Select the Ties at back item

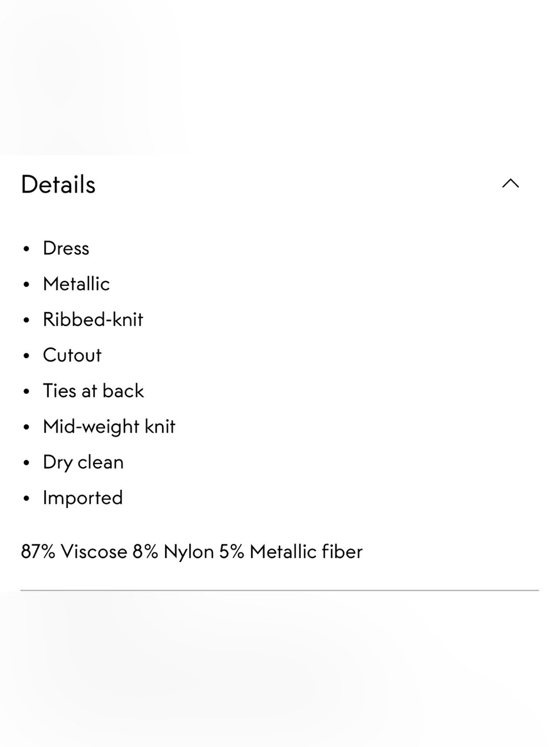[x=94, y=391]
